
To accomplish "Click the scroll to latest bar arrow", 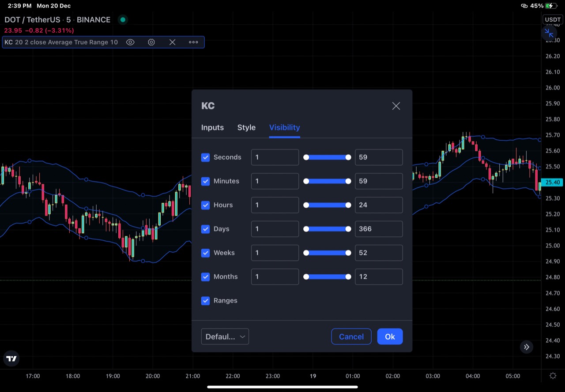I will pos(526,347).
